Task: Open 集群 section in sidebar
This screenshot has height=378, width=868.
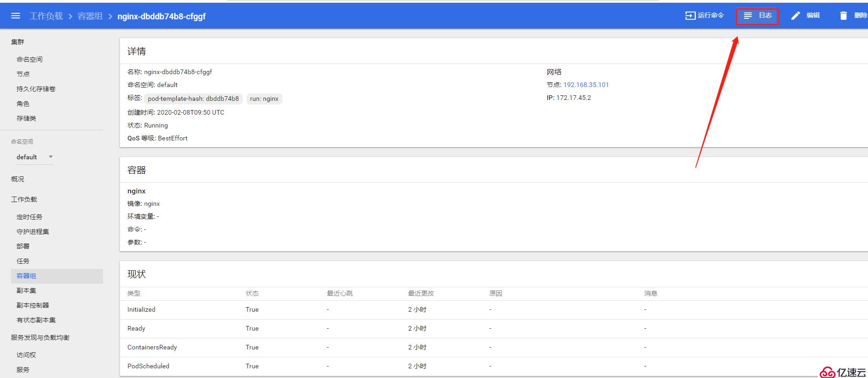Action: pos(17,42)
